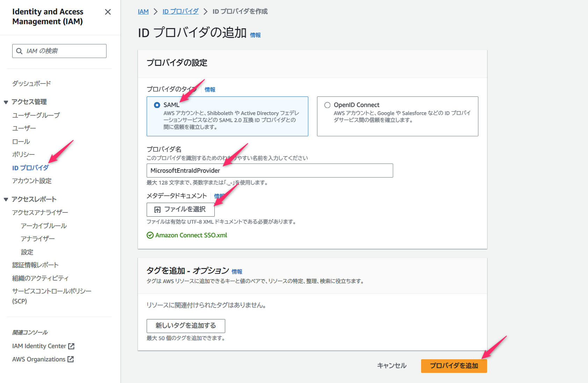Open the AWS Organizations link
Screen dimensions: 588x383
(39, 359)
